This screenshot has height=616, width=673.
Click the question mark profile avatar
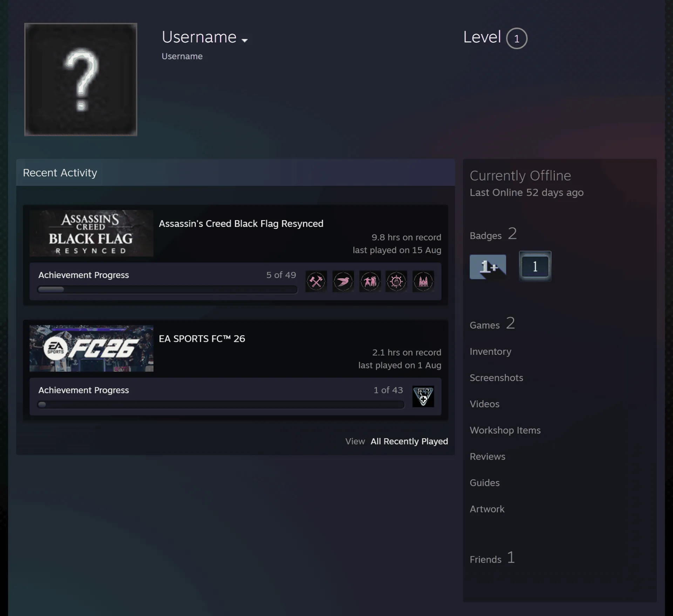pos(81,79)
